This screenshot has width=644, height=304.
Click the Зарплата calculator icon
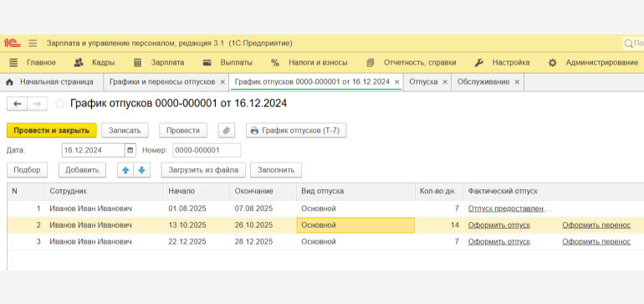tap(138, 63)
